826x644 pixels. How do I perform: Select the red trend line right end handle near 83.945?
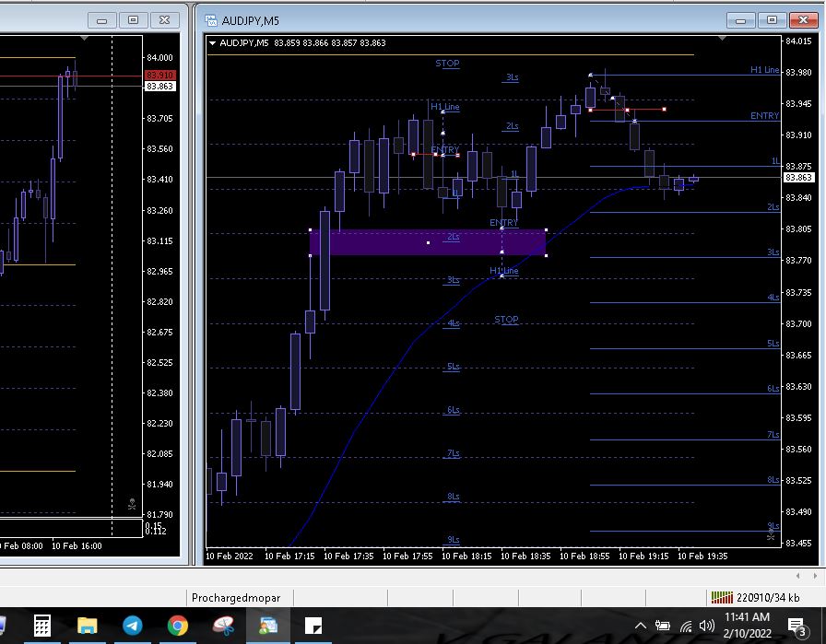coord(665,110)
